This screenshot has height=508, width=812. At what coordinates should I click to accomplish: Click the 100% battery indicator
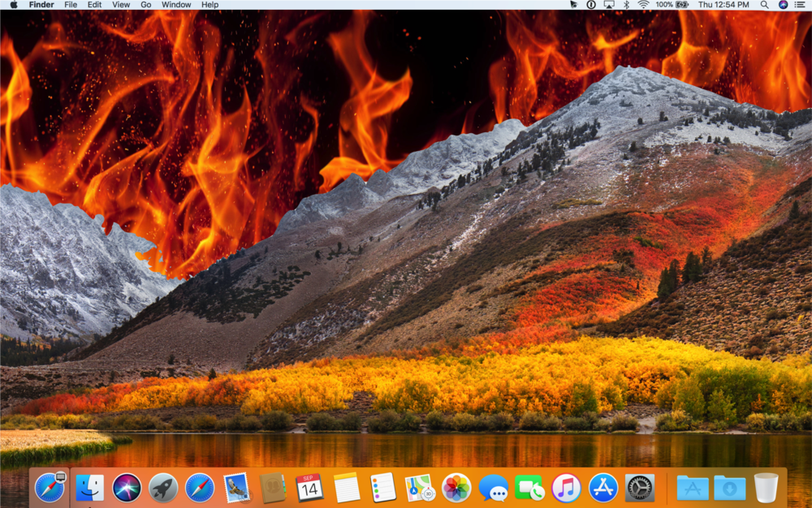tap(672, 5)
